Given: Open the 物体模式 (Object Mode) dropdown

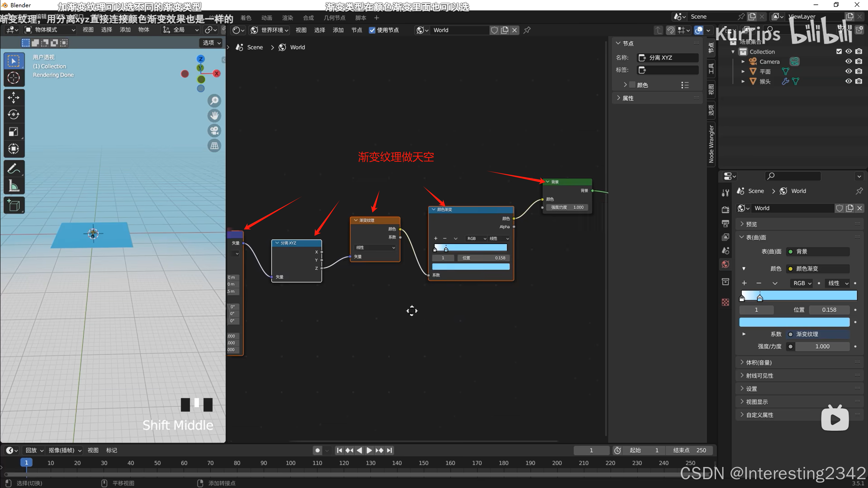Looking at the screenshot, I should (50, 30).
